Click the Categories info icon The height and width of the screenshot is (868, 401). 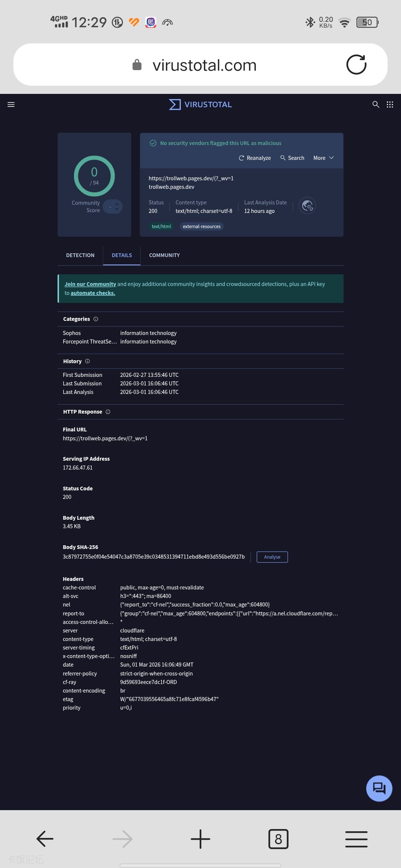[x=96, y=319]
